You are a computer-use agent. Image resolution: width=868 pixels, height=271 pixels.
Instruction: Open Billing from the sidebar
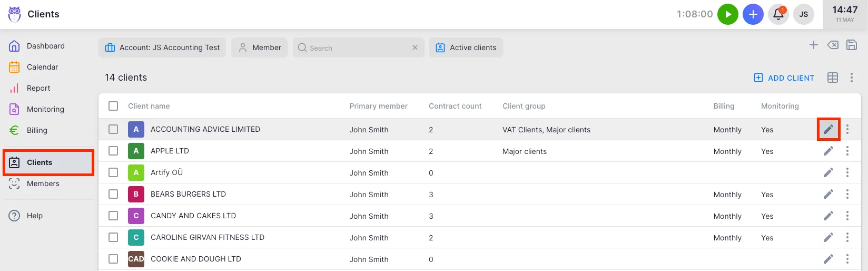[37, 130]
